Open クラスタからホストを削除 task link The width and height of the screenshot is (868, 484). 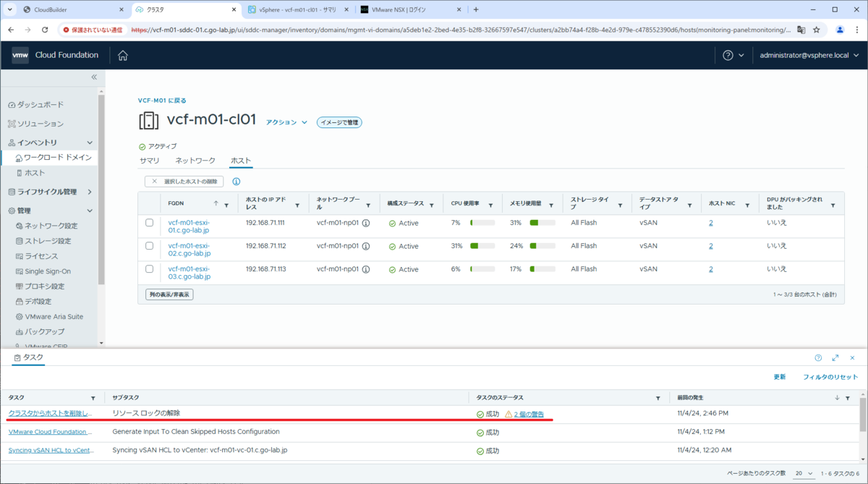[x=50, y=413]
